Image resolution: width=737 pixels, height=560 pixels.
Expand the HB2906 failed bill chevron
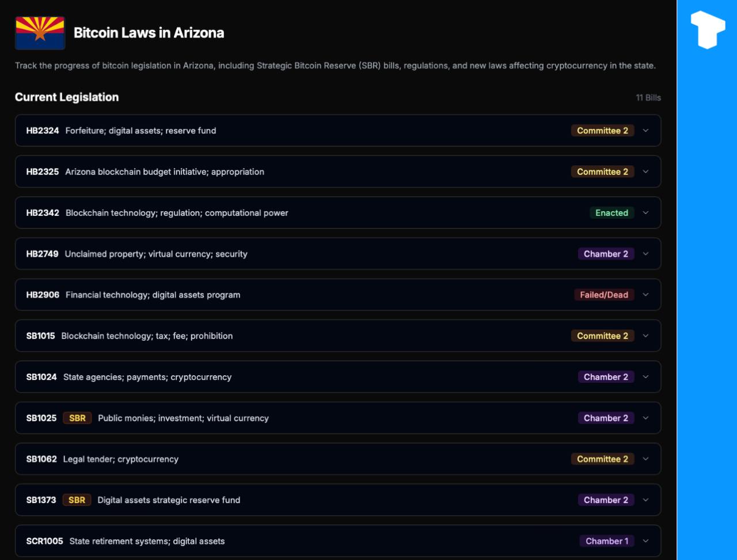pyautogui.click(x=645, y=295)
